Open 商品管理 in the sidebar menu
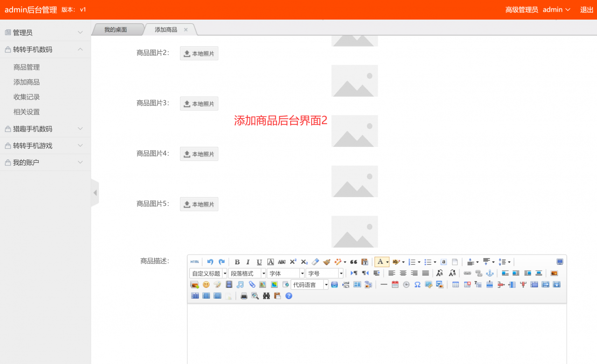 click(27, 67)
